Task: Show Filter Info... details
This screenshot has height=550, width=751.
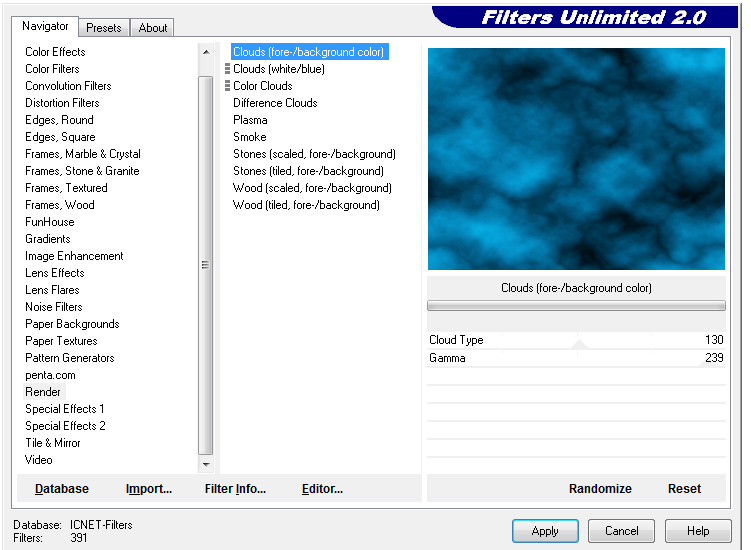Action: (x=235, y=489)
